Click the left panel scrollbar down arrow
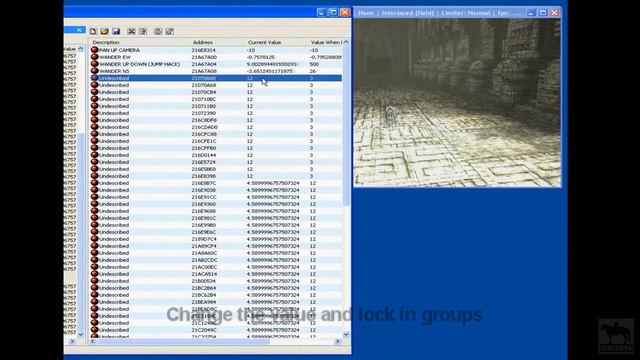The height and width of the screenshot is (360, 640). (x=80, y=334)
